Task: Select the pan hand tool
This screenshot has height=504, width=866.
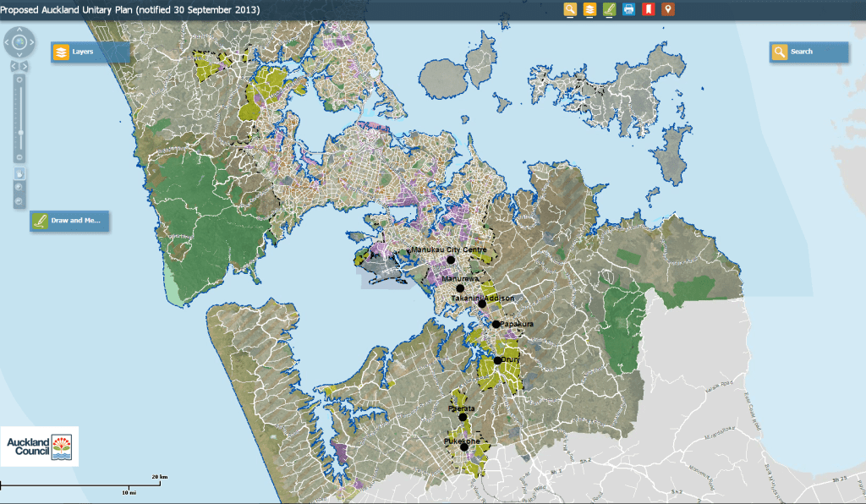Action: [19, 174]
